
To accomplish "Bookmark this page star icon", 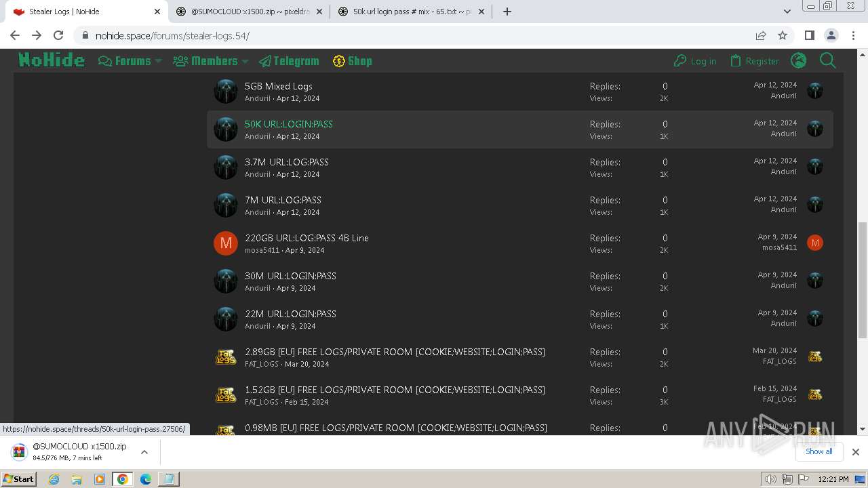I will click(x=783, y=35).
